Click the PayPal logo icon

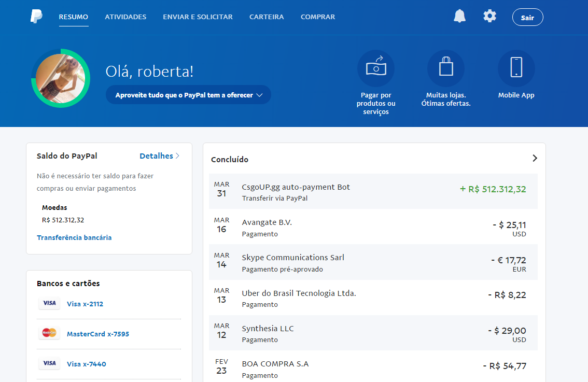pyautogui.click(x=36, y=17)
